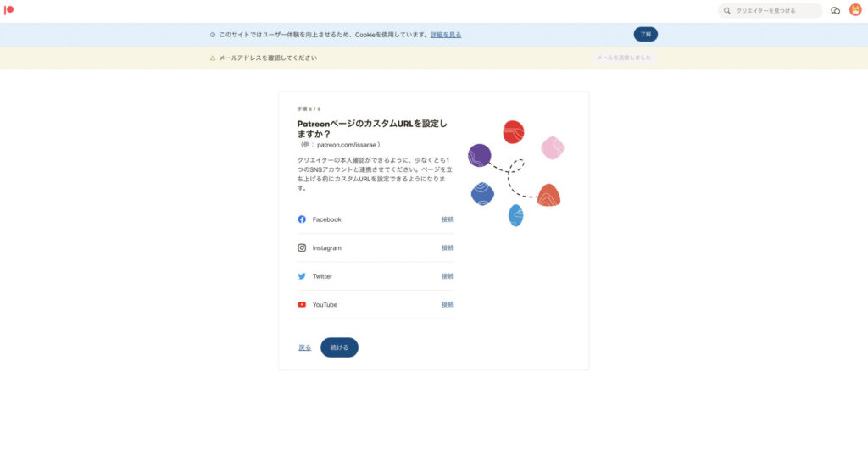Open the user profile avatar

coord(855,10)
